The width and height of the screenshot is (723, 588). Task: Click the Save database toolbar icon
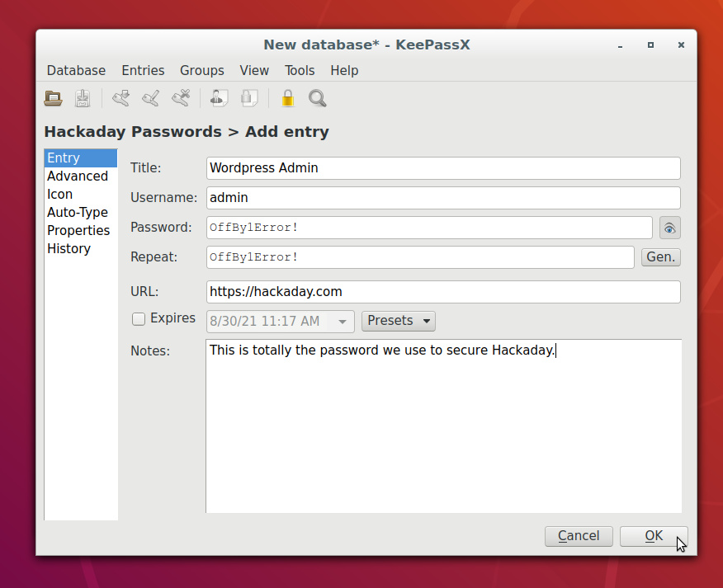point(83,99)
